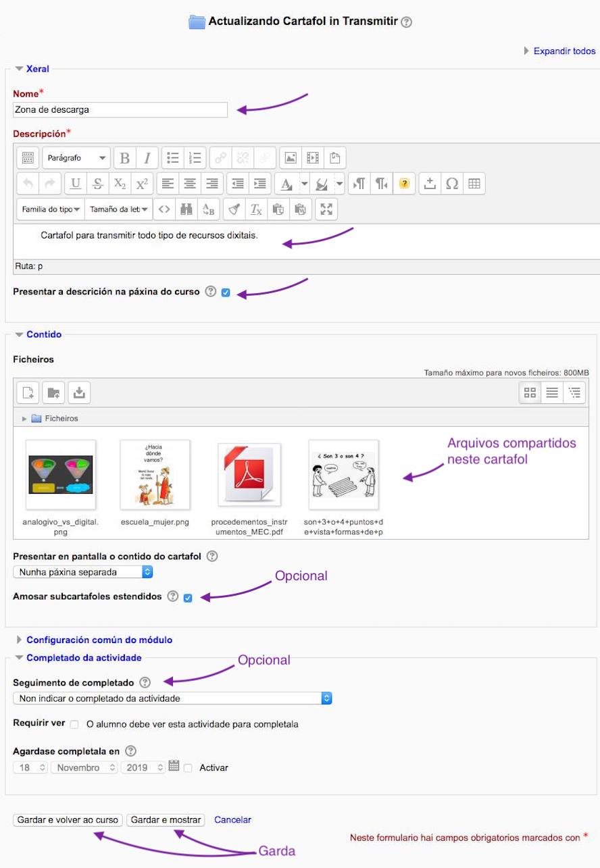Click the 'Expandir todos' link

pos(565,51)
